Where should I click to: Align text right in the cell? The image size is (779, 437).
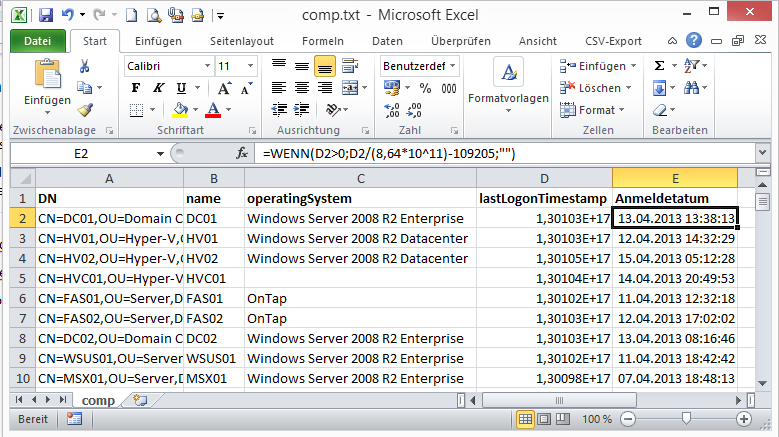pos(324,88)
